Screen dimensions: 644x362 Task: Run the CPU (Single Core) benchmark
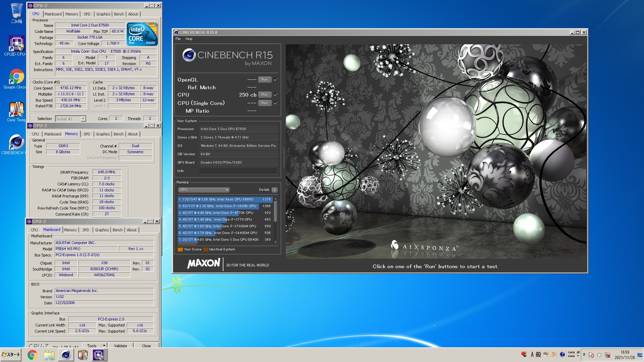265,103
